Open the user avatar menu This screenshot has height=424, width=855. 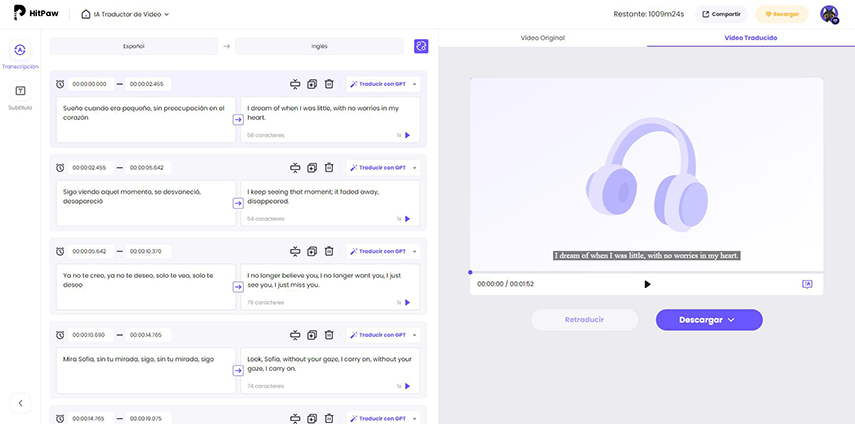829,14
